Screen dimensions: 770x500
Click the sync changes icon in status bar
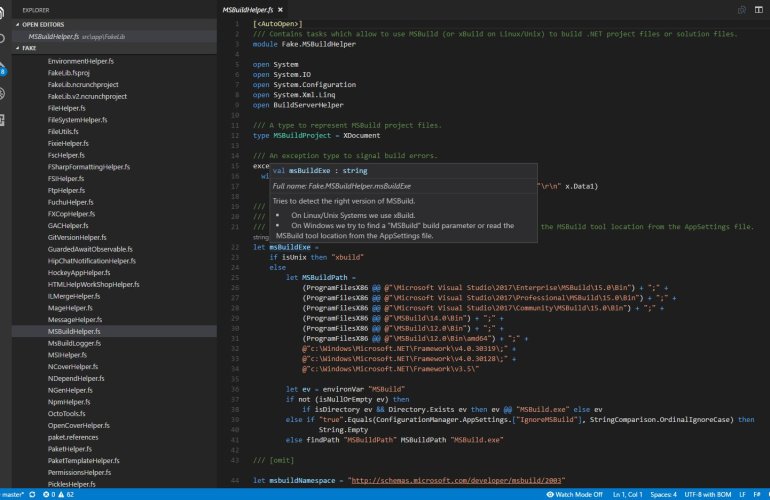click(34, 494)
